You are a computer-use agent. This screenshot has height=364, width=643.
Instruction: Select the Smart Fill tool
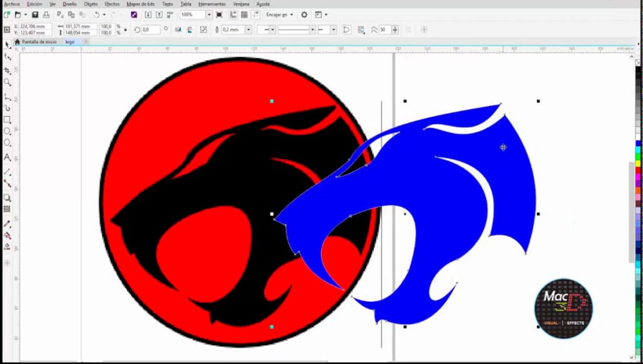point(7,247)
